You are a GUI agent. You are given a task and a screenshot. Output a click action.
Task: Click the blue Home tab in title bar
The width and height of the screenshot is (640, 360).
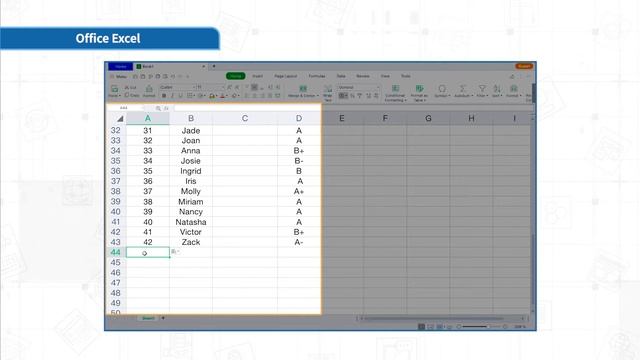[120, 66]
